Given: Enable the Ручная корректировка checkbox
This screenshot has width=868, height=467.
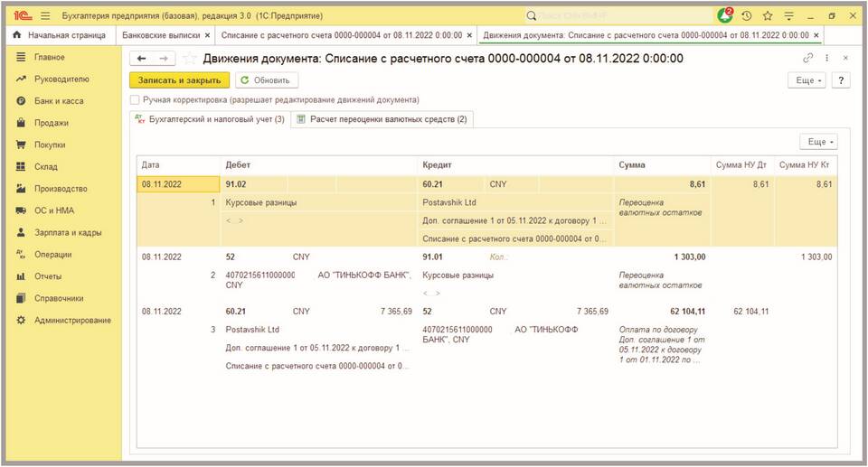Looking at the screenshot, I should pyautogui.click(x=135, y=100).
